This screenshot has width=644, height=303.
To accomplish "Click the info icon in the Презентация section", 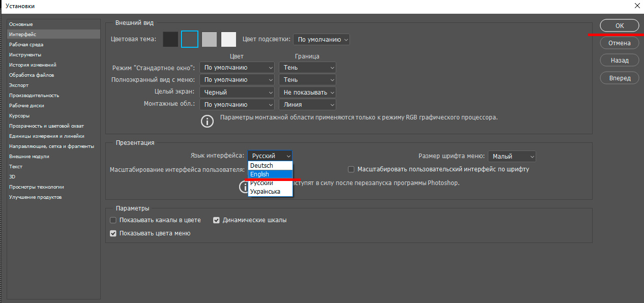I will point(243,187).
